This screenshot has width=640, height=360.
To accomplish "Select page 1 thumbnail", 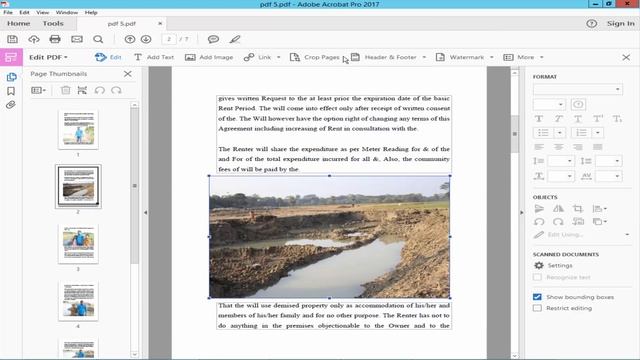I will (x=78, y=129).
